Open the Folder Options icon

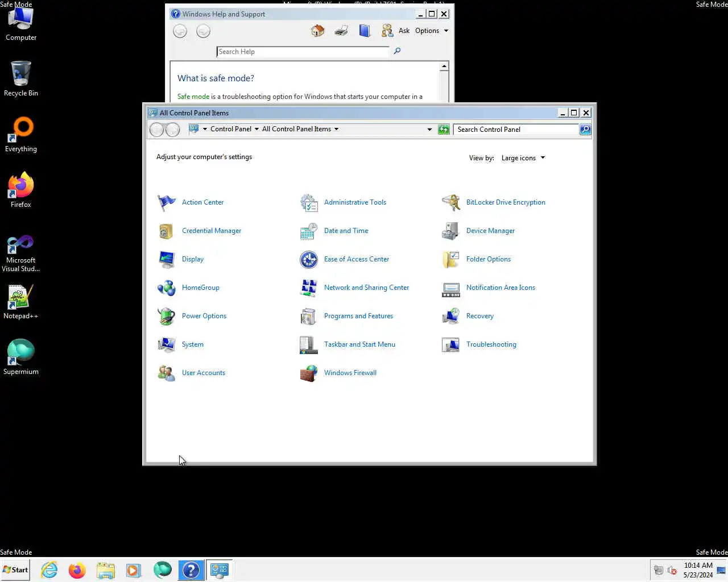pos(451,259)
